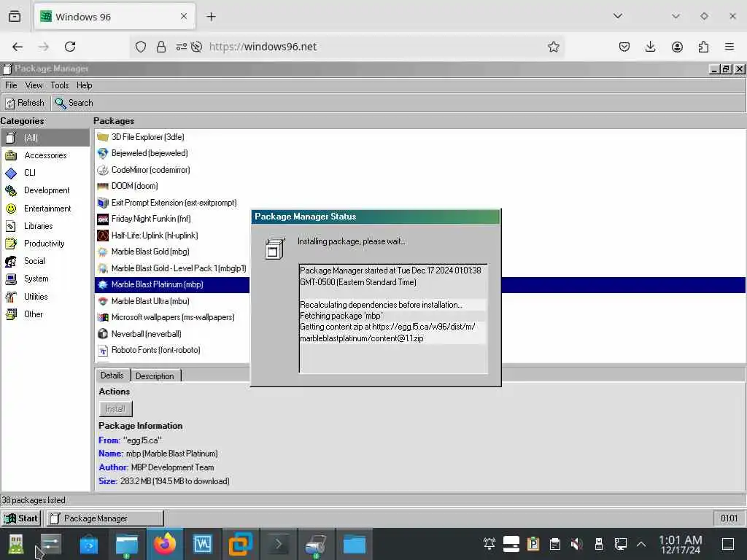The image size is (747, 560).
Task: Open the terminal from the OS taskbar
Action: [x=279, y=544]
